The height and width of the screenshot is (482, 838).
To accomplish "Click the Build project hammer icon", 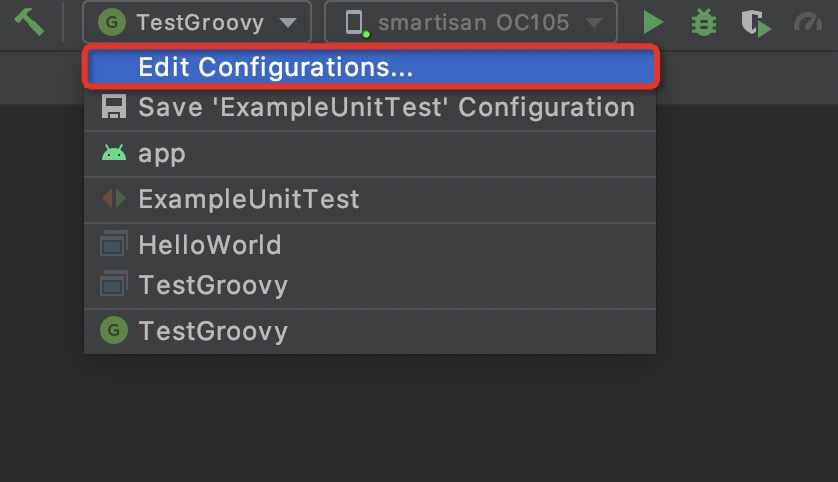I will coord(29,22).
